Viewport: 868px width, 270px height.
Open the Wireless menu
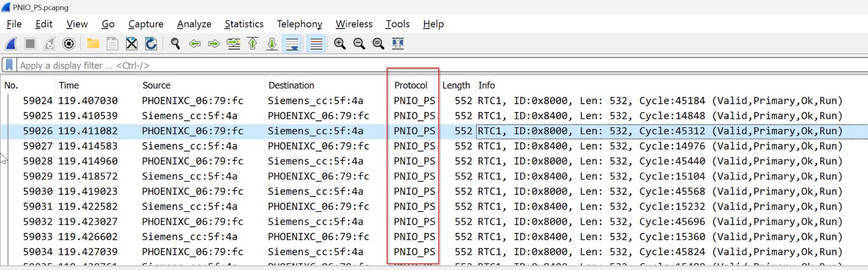[x=354, y=24]
